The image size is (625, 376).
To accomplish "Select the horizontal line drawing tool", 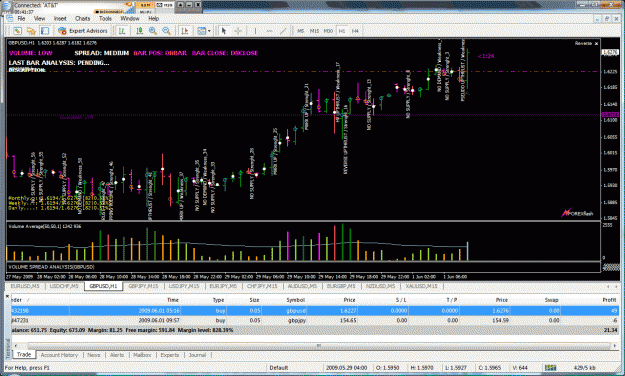I will (269, 31).
